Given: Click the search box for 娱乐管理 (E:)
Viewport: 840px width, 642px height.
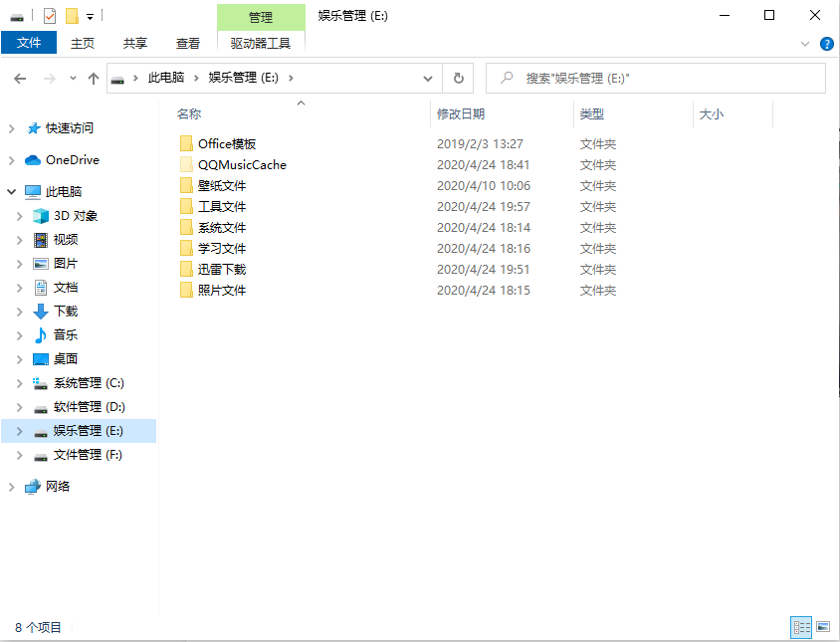Looking at the screenshot, I should tap(655, 79).
